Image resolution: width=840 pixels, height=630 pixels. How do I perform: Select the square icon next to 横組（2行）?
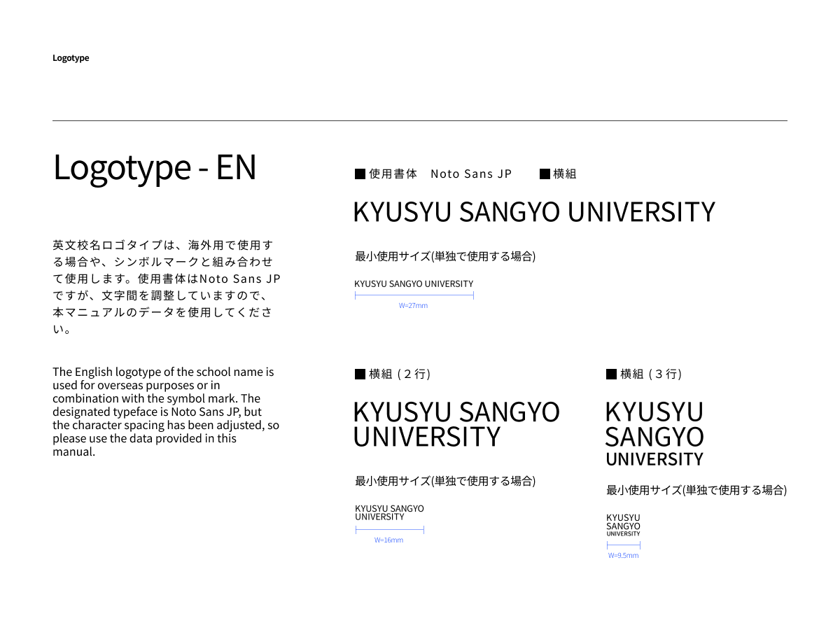tap(360, 374)
